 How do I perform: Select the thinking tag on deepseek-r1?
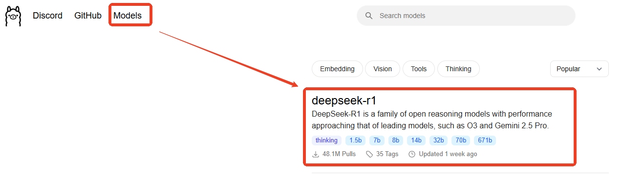pyautogui.click(x=326, y=141)
